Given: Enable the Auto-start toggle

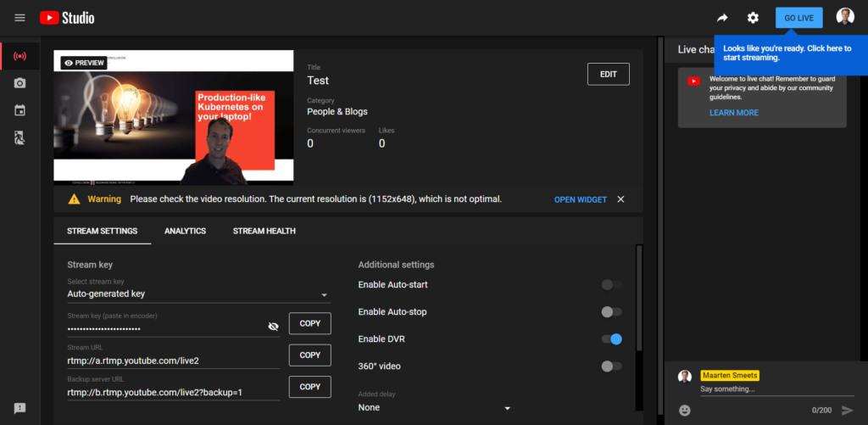Looking at the screenshot, I should [x=611, y=285].
